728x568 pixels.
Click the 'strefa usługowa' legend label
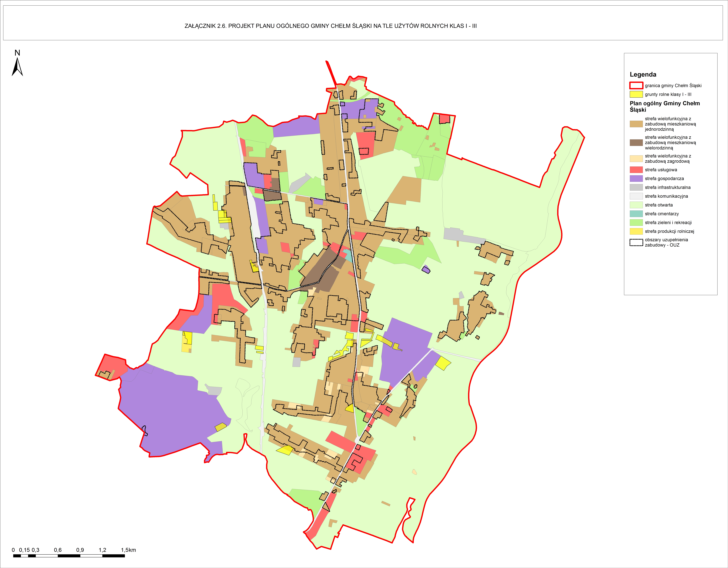(x=661, y=170)
